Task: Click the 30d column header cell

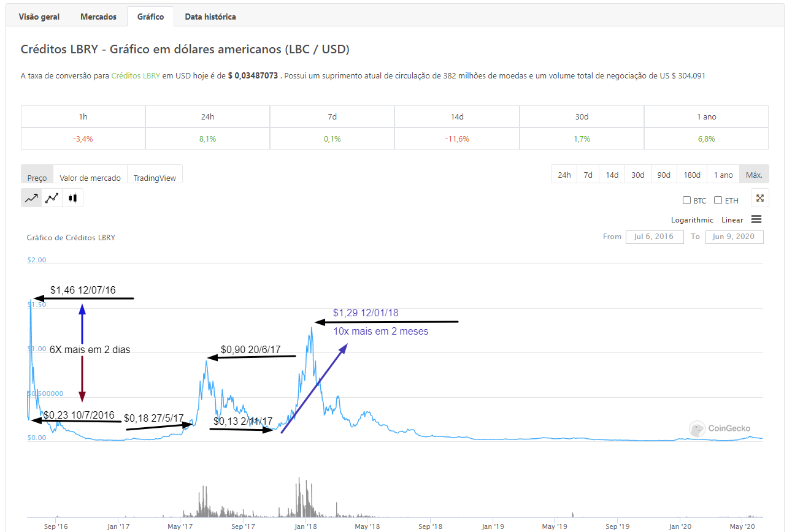Action: pyautogui.click(x=582, y=116)
